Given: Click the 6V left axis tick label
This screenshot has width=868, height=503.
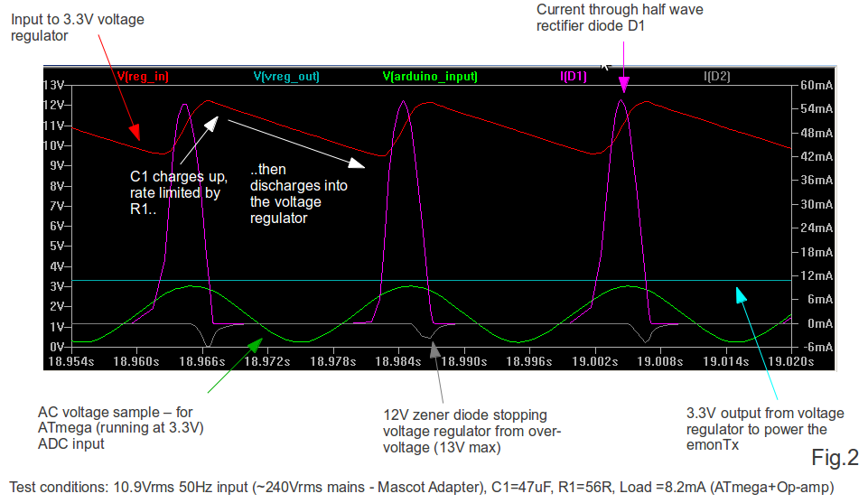Looking at the screenshot, I should pyautogui.click(x=57, y=226).
